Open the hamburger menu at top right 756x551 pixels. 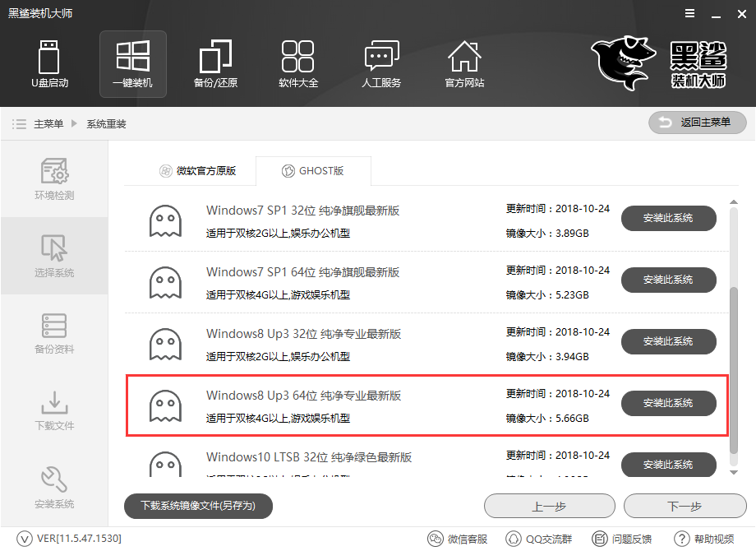coord(689,13)
